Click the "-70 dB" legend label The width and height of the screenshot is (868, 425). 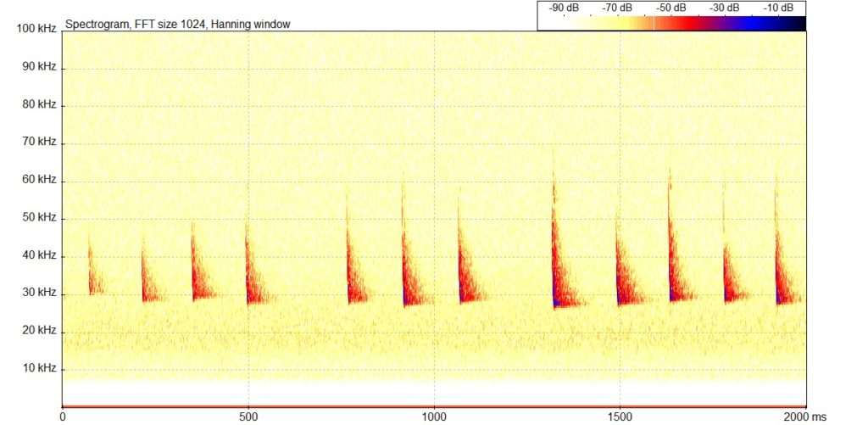click(617, 8)
